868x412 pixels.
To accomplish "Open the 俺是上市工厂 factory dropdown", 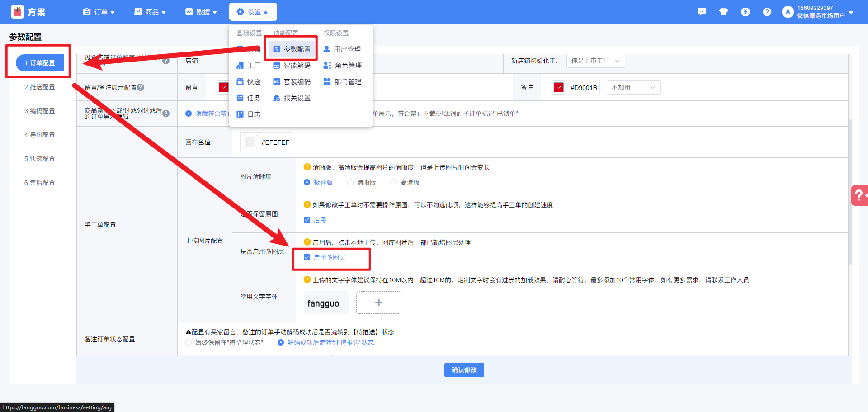I will 595,61.
